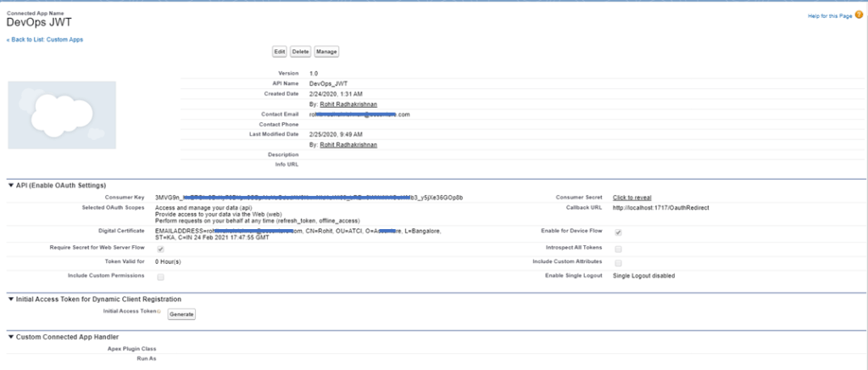Click the Contact Email value
The image size is (868, 370).
359,115
